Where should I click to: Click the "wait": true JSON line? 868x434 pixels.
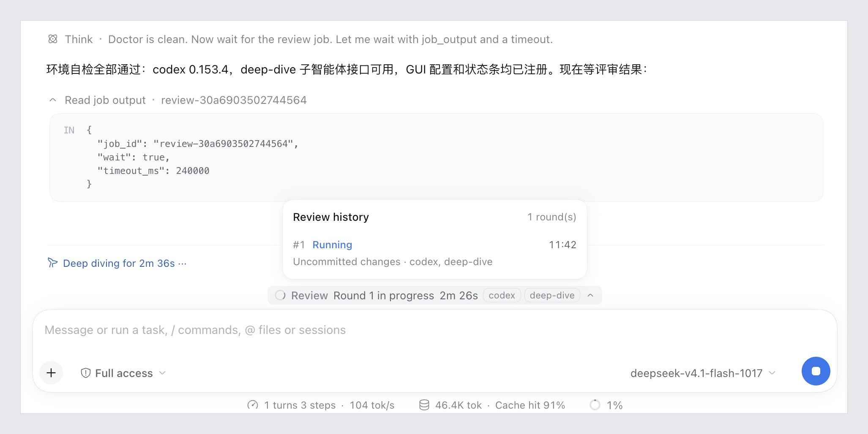click(x=134, y=157)
